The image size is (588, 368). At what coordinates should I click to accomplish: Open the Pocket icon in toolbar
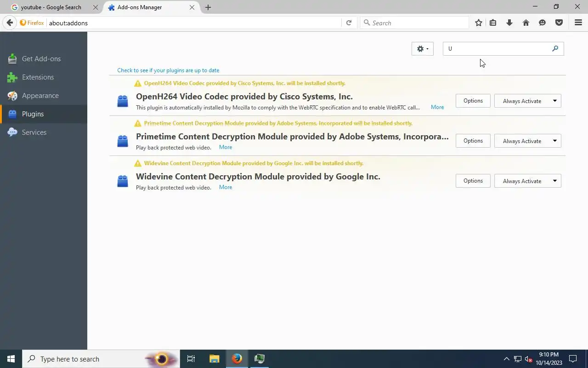(559, 23)
